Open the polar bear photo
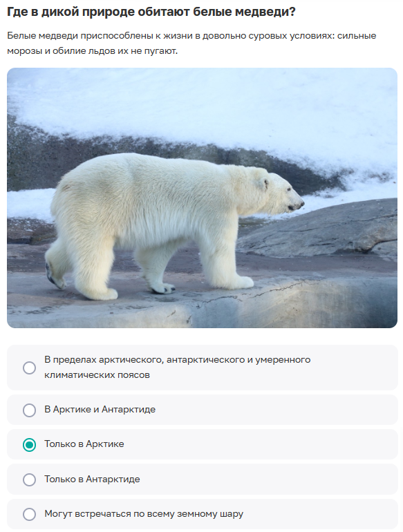 tap(202, 198)
